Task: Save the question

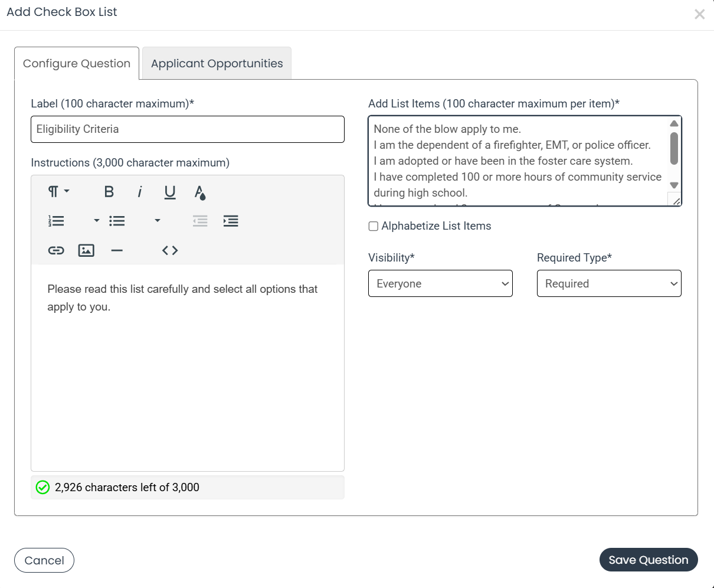Action: point(649,560)
